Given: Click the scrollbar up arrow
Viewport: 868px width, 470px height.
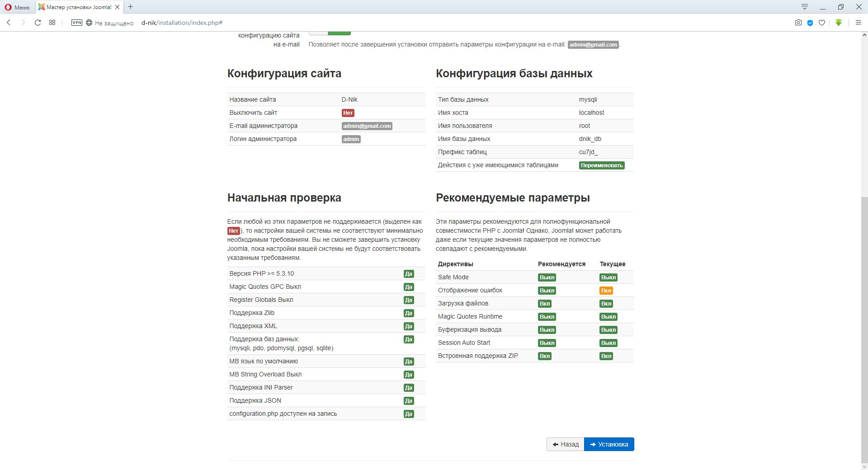Looking at the screenshot, I should [x=864, y=35].
